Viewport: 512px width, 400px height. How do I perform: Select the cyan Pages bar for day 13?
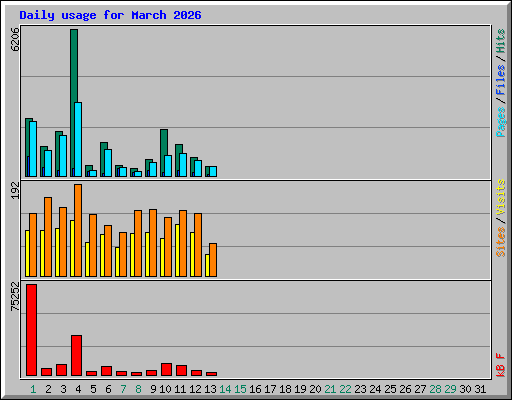point(213,171)
